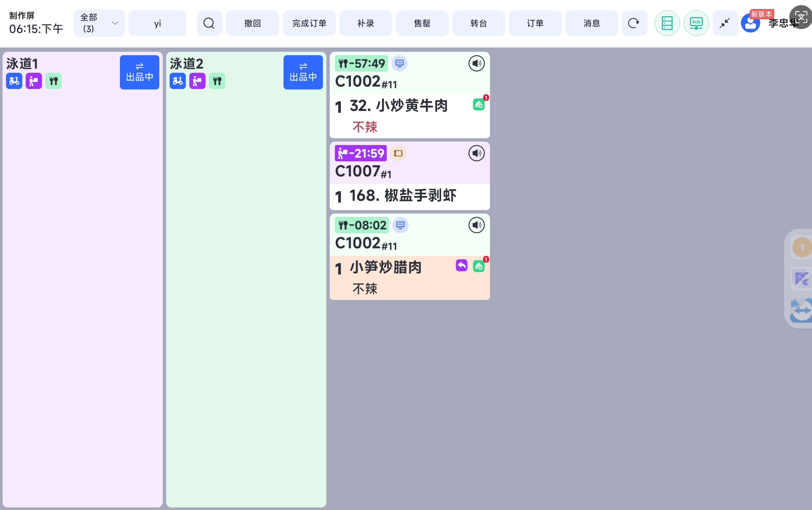Image resolution: width=812 pixels, height=510 pixels.
Task: Play sound for order C1007 #1
Action: click(x=476, y=153)
